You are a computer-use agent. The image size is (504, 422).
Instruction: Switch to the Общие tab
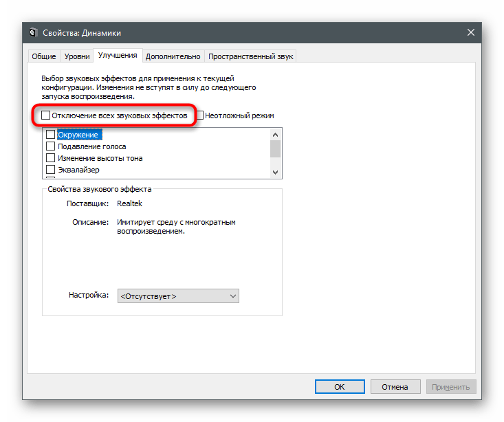tap(44, 56)
